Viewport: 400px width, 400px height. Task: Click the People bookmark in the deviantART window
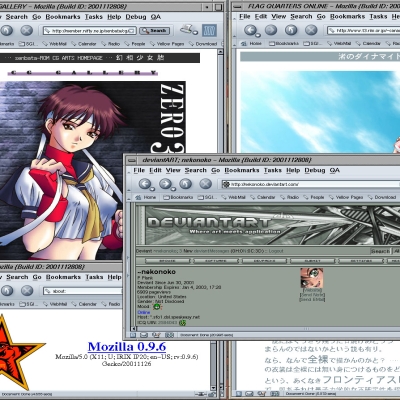314,197
